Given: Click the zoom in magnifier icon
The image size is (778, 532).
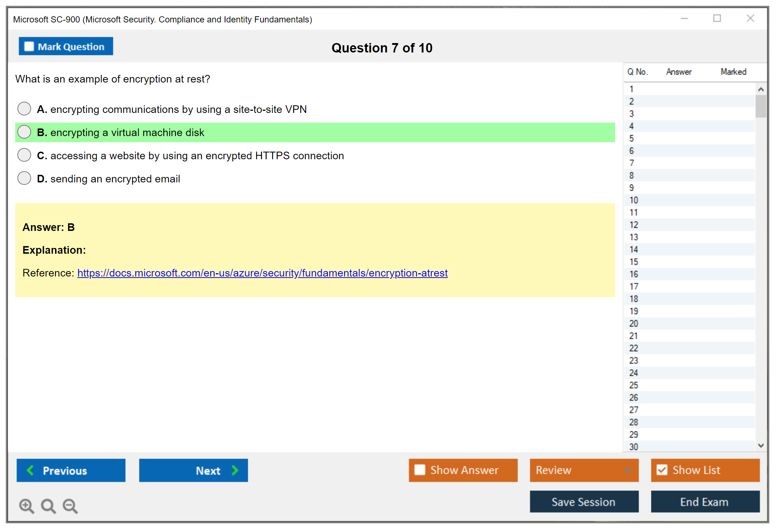Looking at the screenshot, I should pos(26,506).
